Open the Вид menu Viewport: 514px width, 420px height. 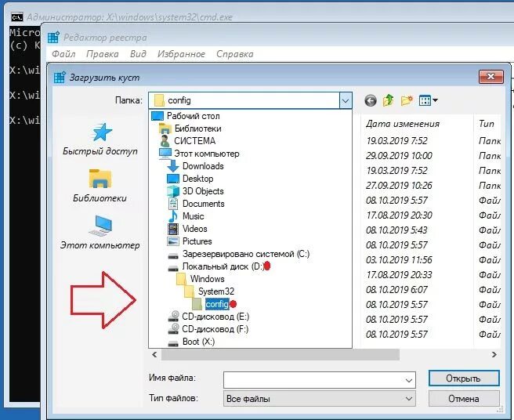(138, 54)
